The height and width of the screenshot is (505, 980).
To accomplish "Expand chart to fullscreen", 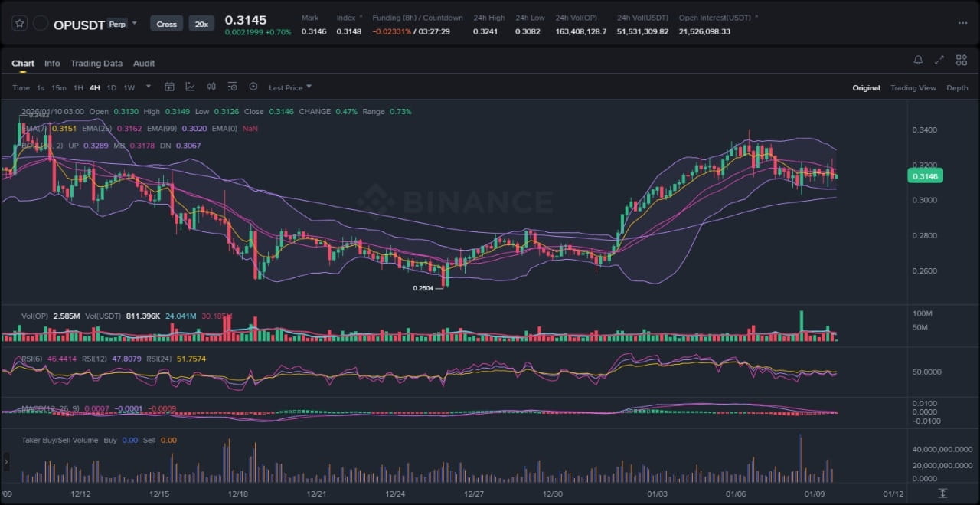I will point(939,60).
